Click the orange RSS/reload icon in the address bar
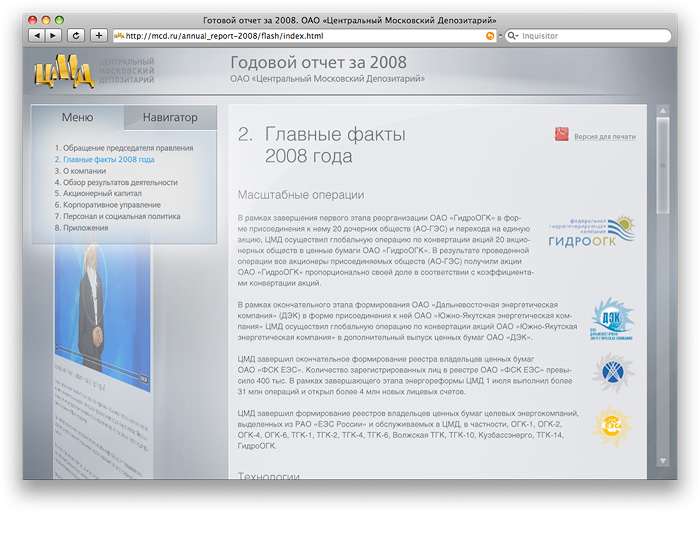 (x=490, y=36)
